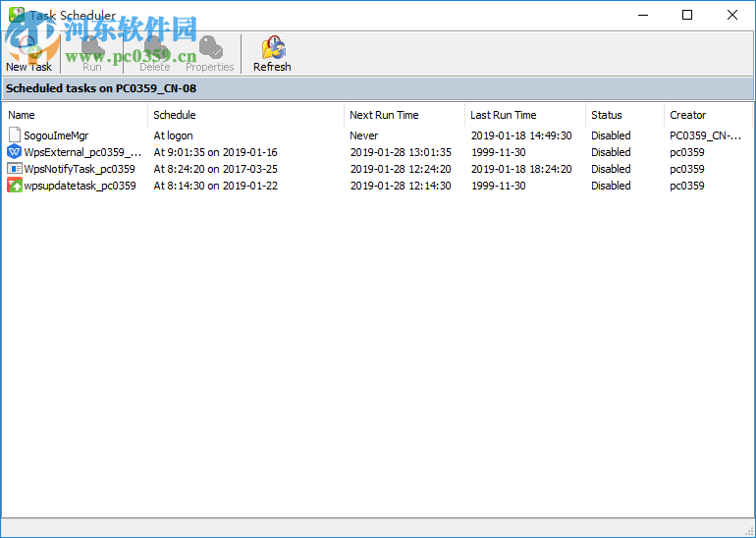Click last run time '2019-01-18 14:49:30'
756x538 pixels.
pos(521,135)
